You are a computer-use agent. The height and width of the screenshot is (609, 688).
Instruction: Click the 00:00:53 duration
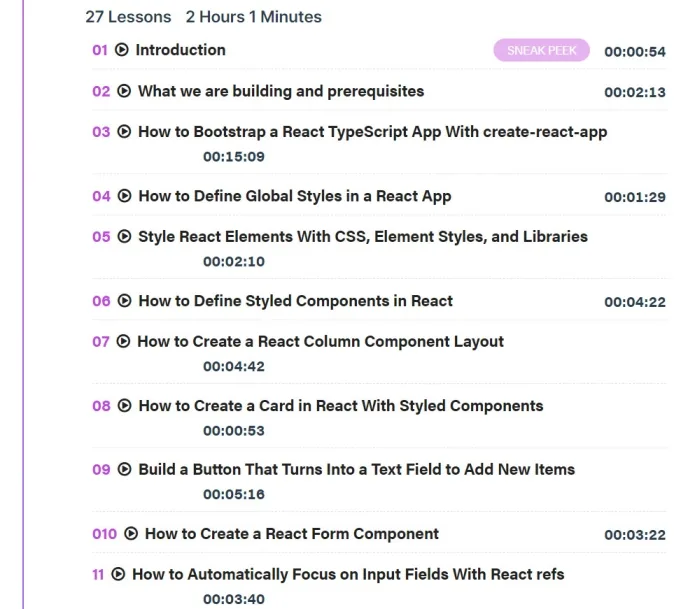234,431
